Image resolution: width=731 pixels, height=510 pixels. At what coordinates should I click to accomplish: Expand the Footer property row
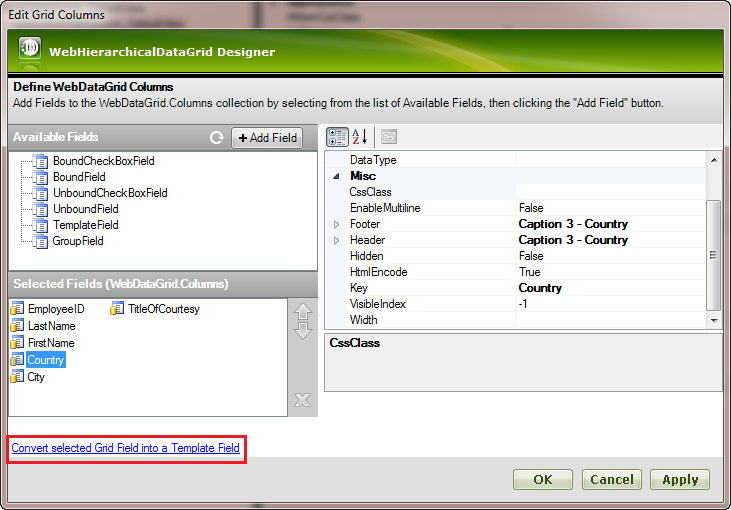tap(337, 224)
